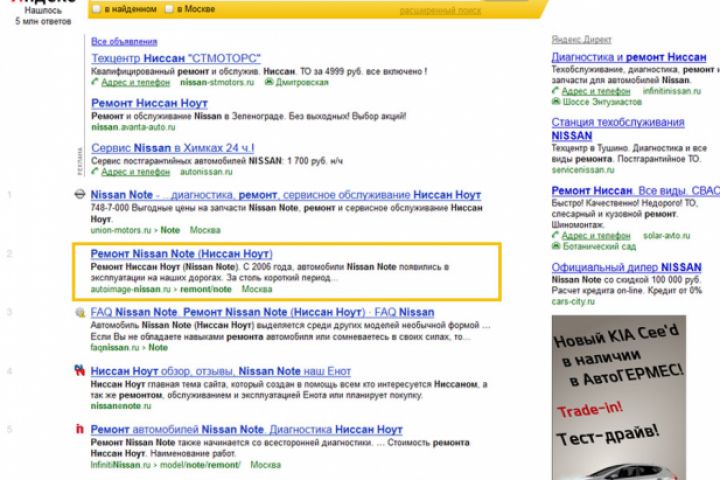This screenshot has width=720, height=480.
Task: Open the 'Яндекс.Директ' header link
Action: [x=581, y=40]
